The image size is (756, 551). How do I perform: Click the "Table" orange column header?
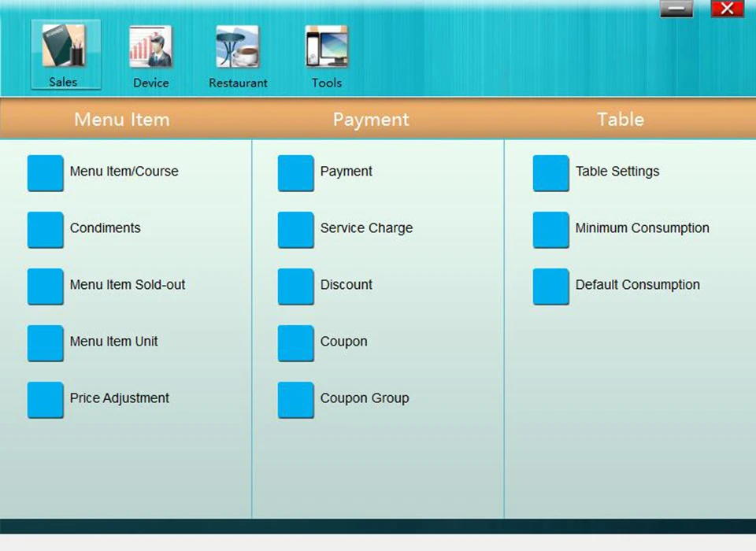[621, 119]
